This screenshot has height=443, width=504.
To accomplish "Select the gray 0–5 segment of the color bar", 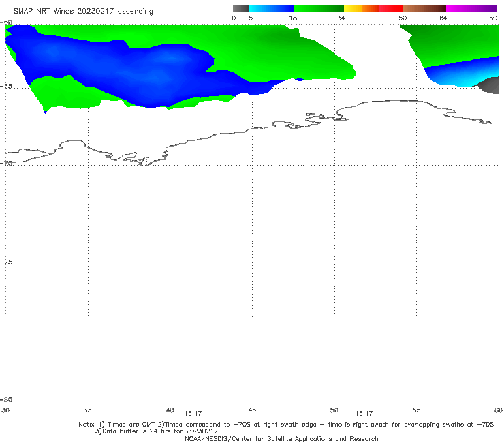I will click(x=241, y=8).
